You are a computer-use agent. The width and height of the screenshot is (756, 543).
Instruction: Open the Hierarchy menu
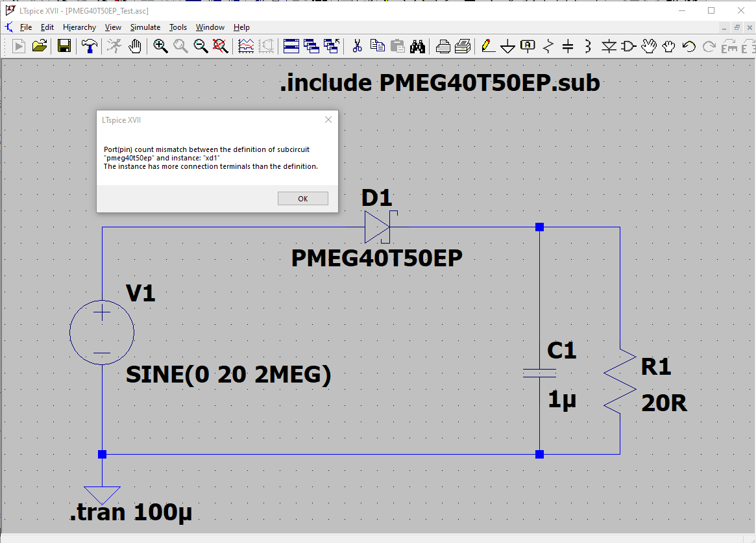click(79, 27)
